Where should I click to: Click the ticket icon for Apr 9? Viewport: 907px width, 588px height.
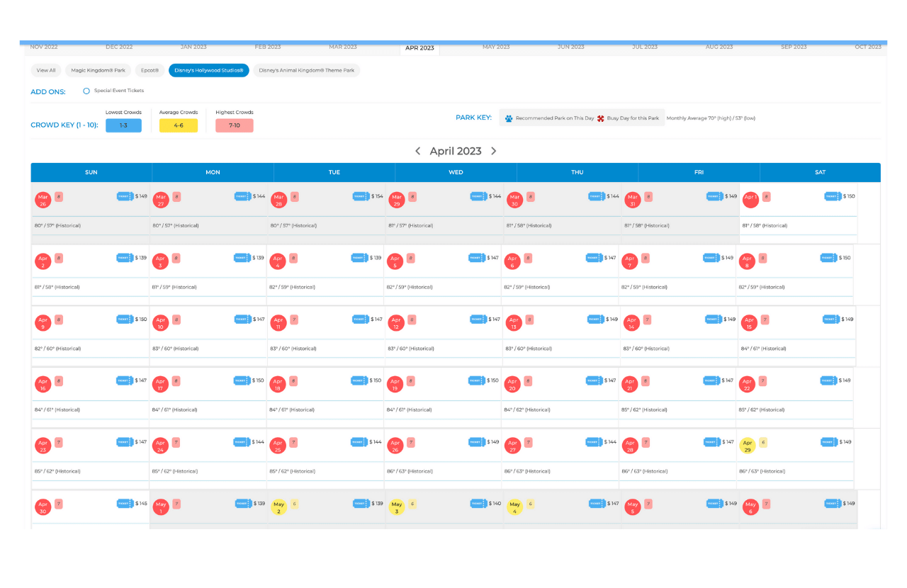click(125, 320)
